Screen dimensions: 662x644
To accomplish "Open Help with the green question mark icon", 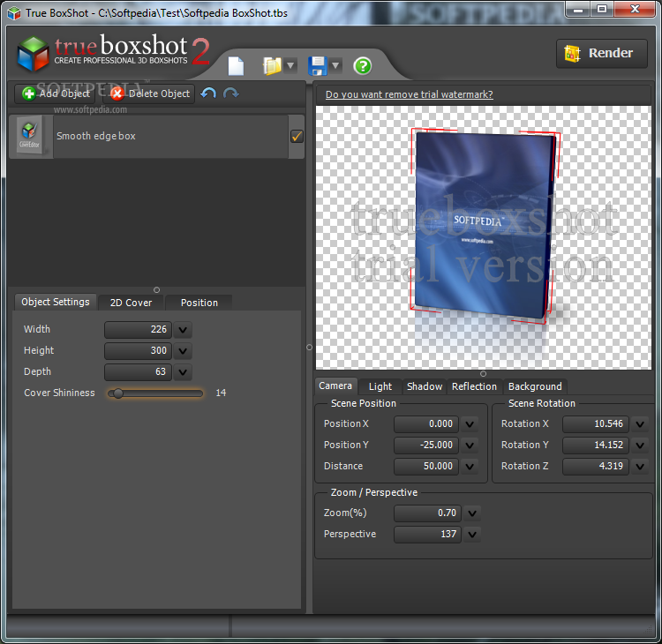I will point(363,66).
